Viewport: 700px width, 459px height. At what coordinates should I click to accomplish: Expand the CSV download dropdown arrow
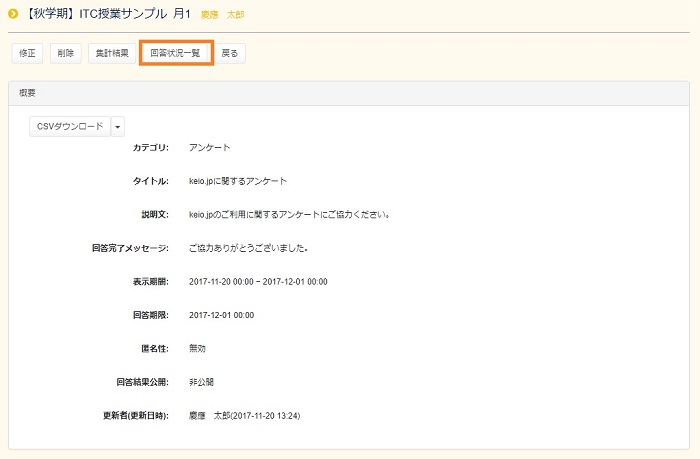coord(118,127)
